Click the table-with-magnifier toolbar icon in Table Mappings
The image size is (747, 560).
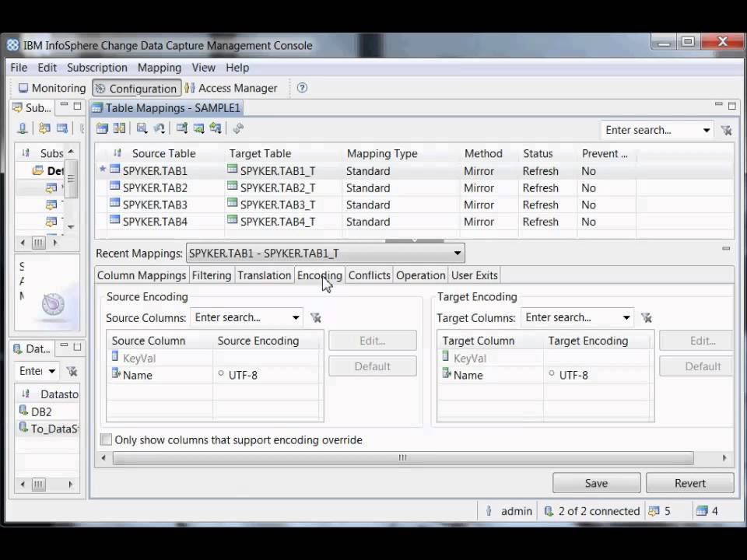tap(142, 128)
